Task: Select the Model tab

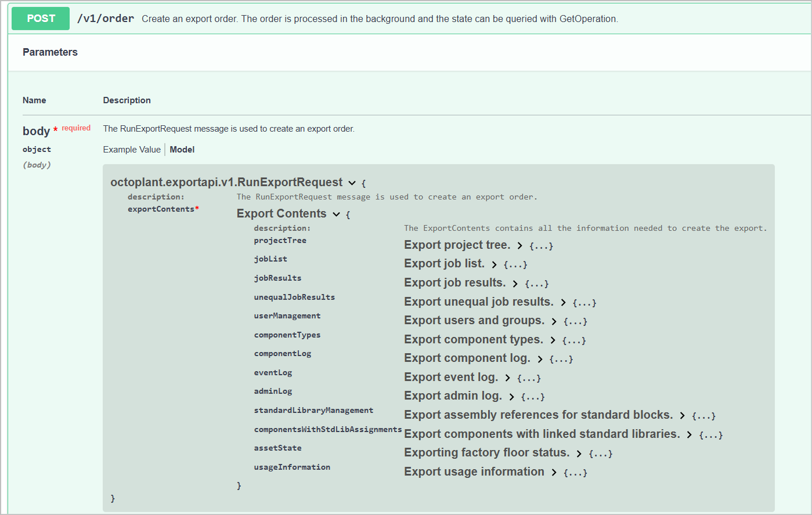Action: tap(182, 150)
